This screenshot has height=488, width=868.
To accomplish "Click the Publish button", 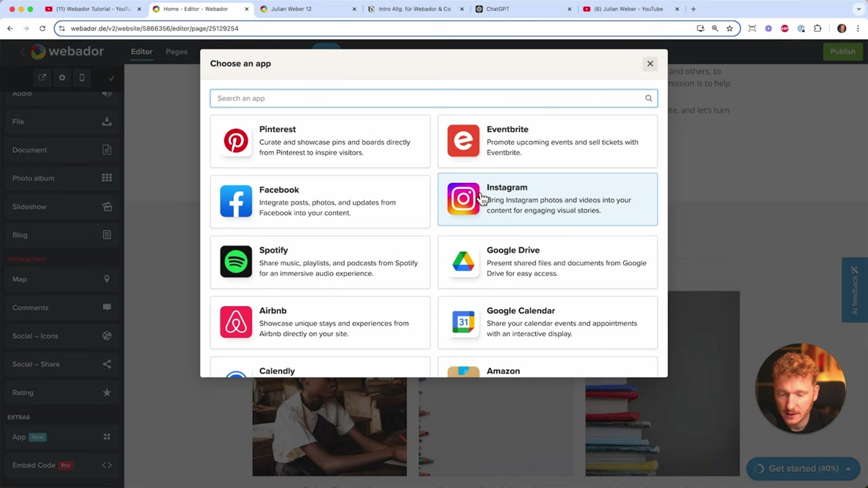I will click(843, 52).
